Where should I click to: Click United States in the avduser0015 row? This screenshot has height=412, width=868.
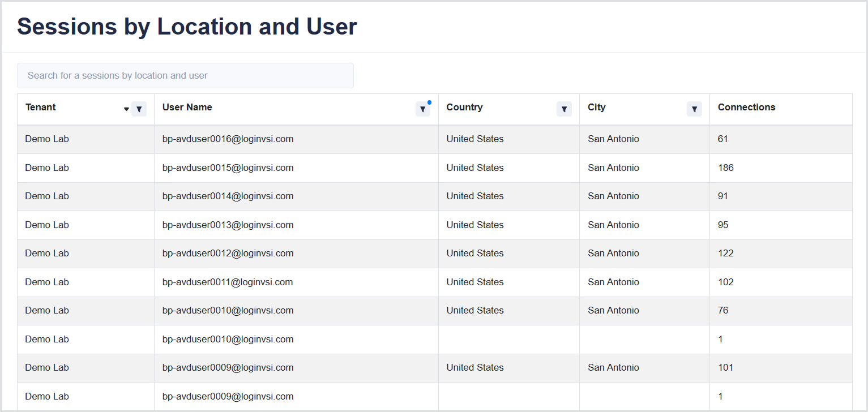point(474,168)
